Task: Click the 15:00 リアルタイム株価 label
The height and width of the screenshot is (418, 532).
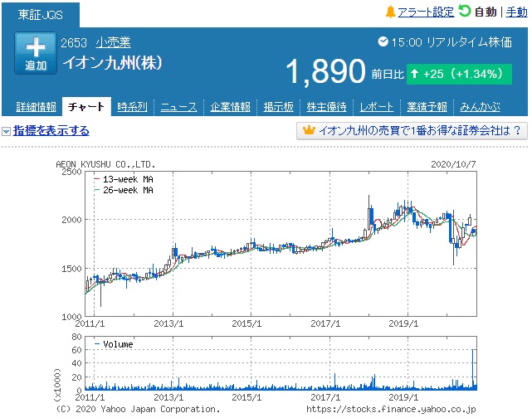Action: coord(451,42)
